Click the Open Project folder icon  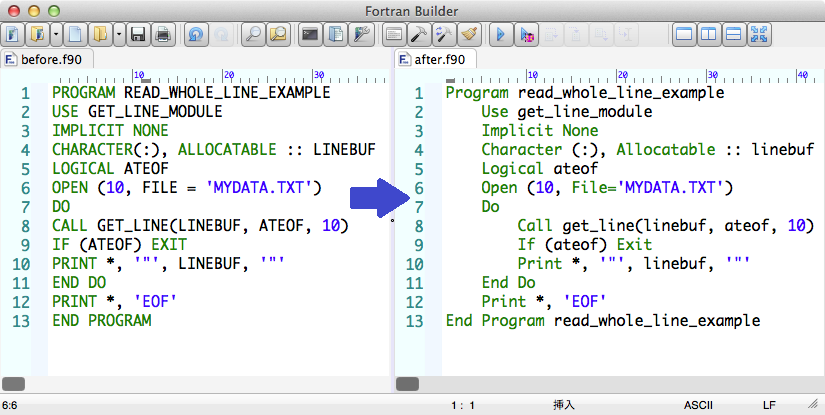click(37, 35)
